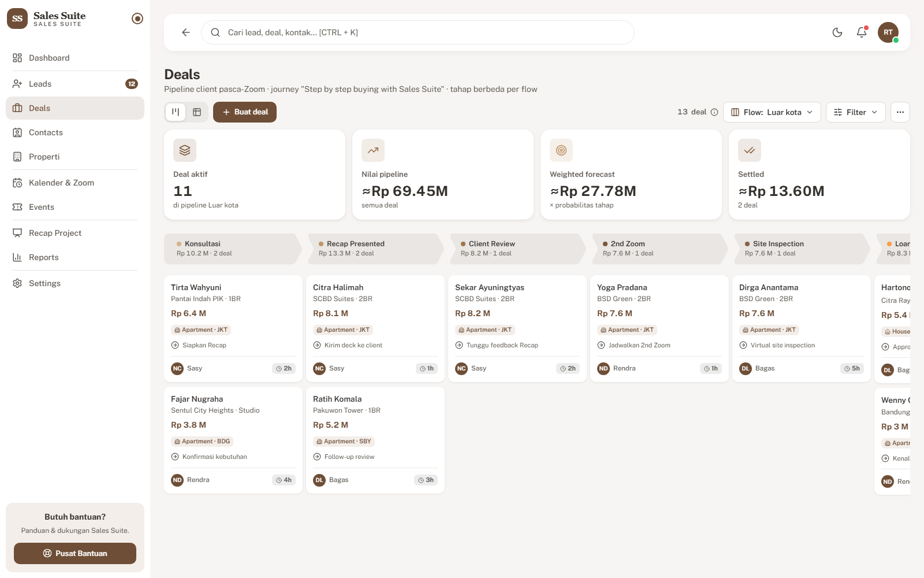Click the info icon next to 13 deal
924x578 pixels.
coord(714,112)
